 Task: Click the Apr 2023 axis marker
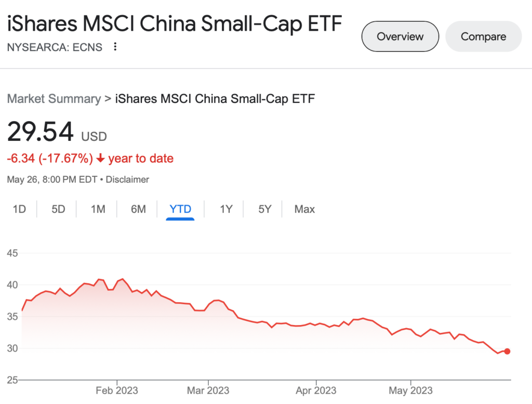[x=316, y=390]
